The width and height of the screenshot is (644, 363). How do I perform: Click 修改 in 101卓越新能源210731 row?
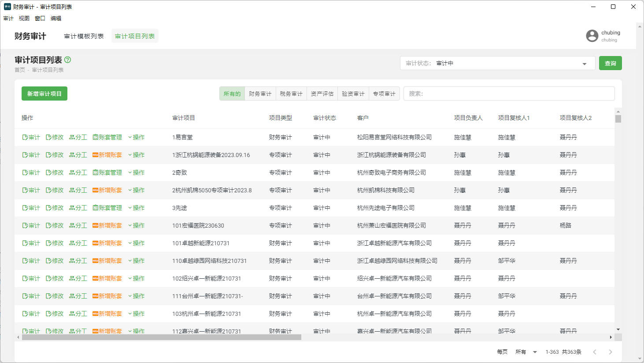coord(55,243)
